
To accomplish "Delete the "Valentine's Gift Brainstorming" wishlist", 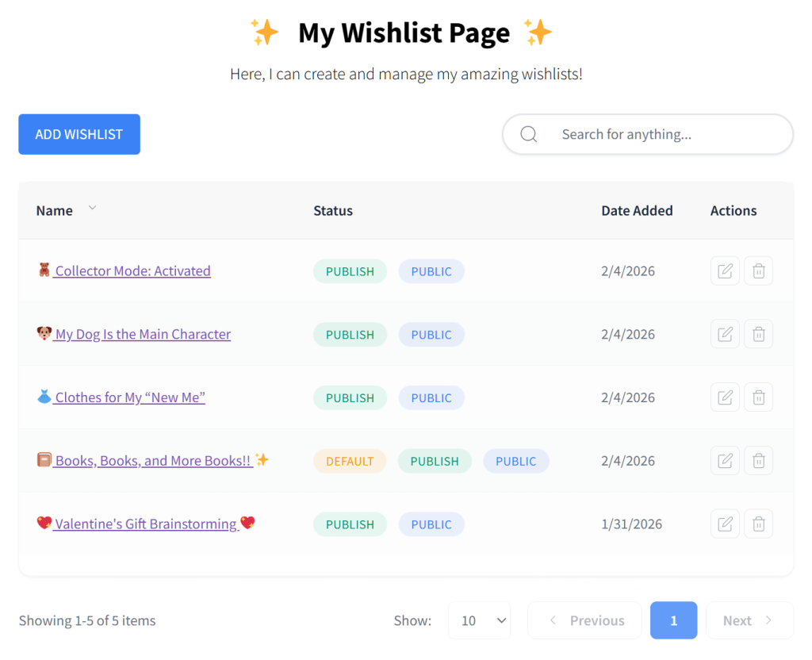I will coord(758,524).
